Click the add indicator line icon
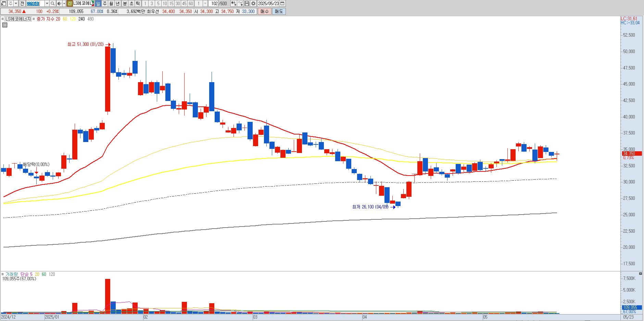The height and width of the screenshot is (321, 644). point(240,3)
